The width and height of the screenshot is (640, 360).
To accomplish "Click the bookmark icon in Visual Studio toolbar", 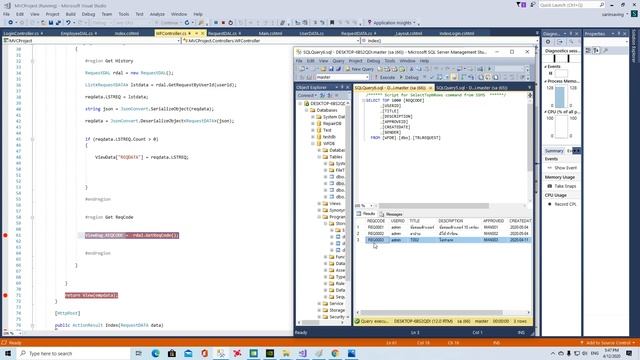I will [x=331, y=23].
